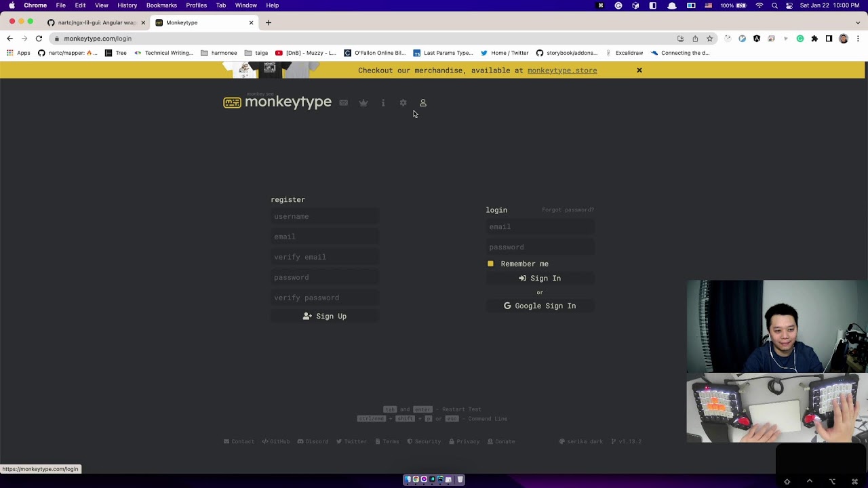Open a new browser tab
Image resolution: width=868 pixels, height=488 pixels.
pyautogui.click(x=269, y=22)
